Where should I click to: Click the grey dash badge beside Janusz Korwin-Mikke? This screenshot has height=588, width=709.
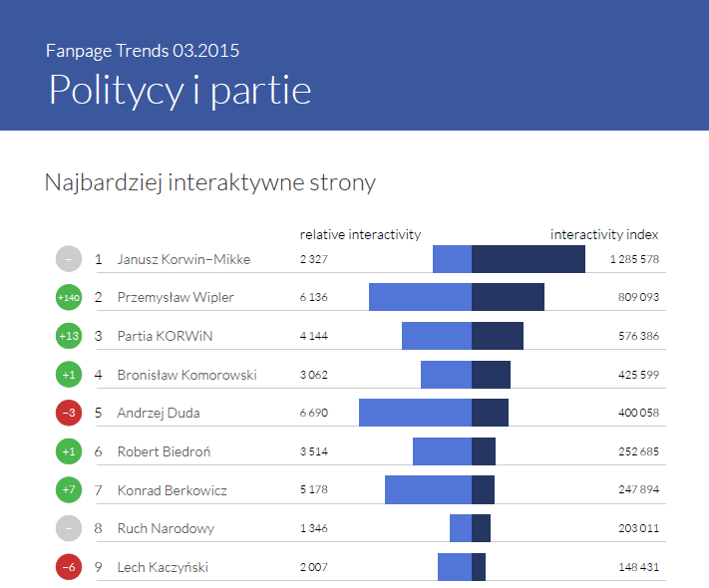[69, 259]
